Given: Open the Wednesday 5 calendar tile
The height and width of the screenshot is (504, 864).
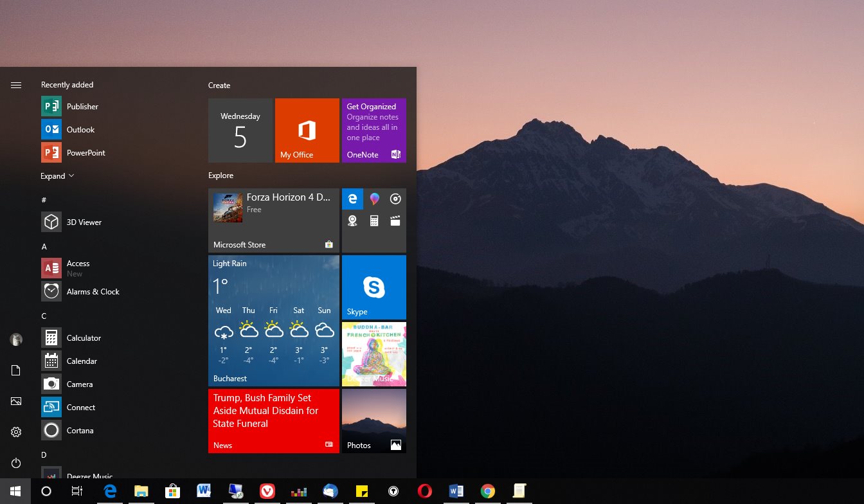Looking at the screenshot, I should point(240,130).
